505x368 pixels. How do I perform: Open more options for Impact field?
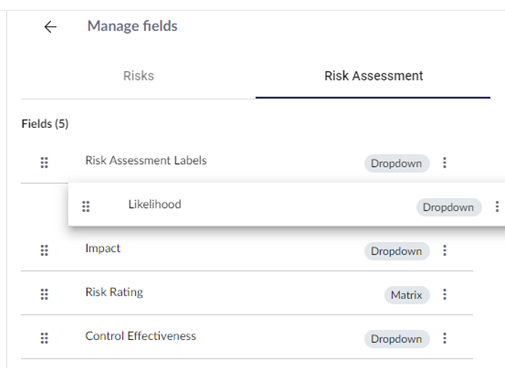pyautogui.click(x=445, y=250)
